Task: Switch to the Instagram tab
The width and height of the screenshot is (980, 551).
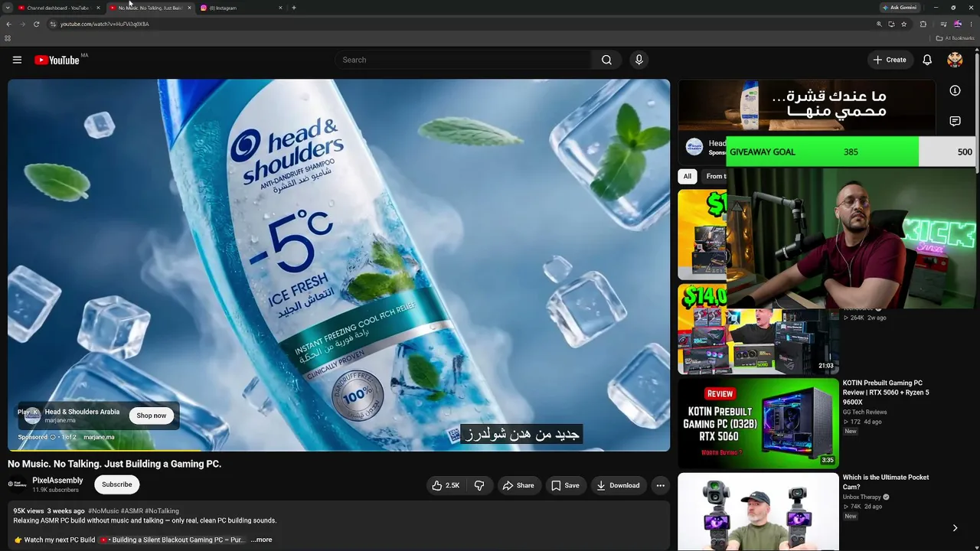Action: click(x=240, y=8)
